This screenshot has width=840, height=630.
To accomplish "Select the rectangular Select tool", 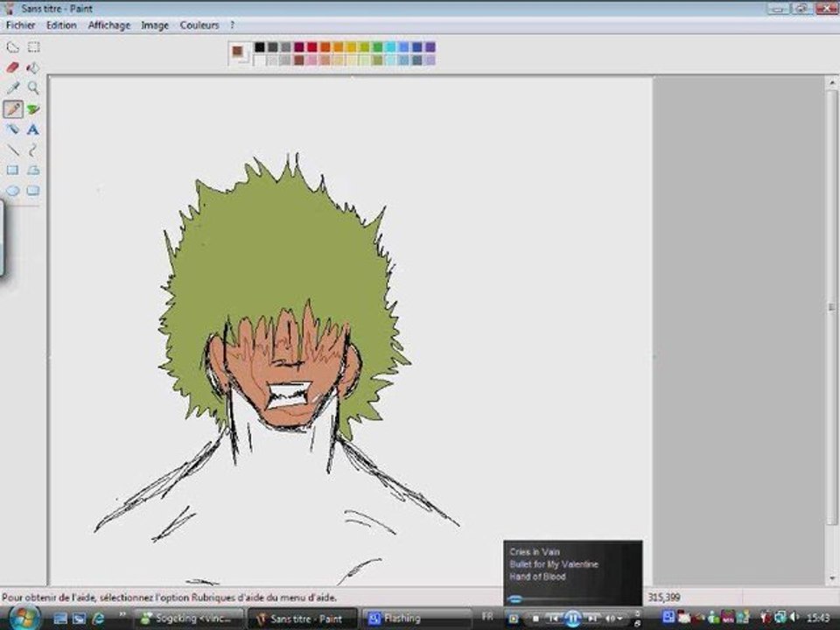I will tap(33, 47).
